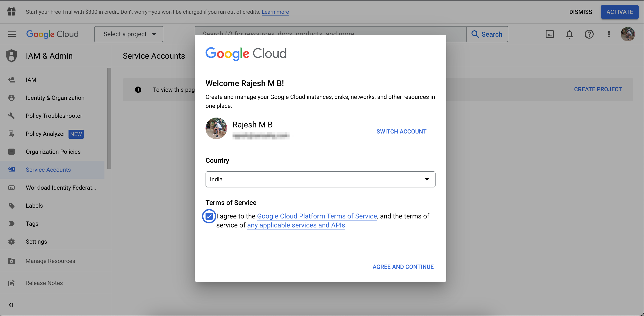Open the Learn more link in banner

pos(275,12)
